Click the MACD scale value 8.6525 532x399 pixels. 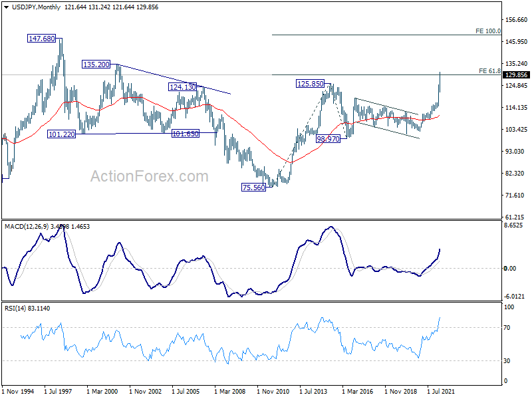tap(513, 225)
